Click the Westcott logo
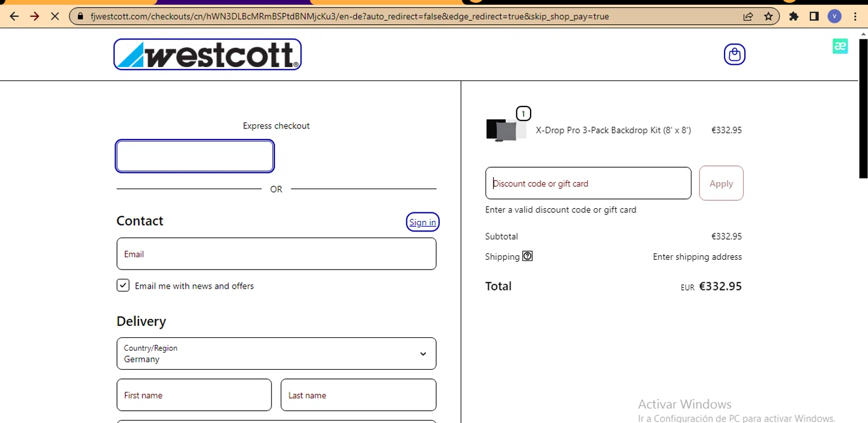 [x=207, y=54]
